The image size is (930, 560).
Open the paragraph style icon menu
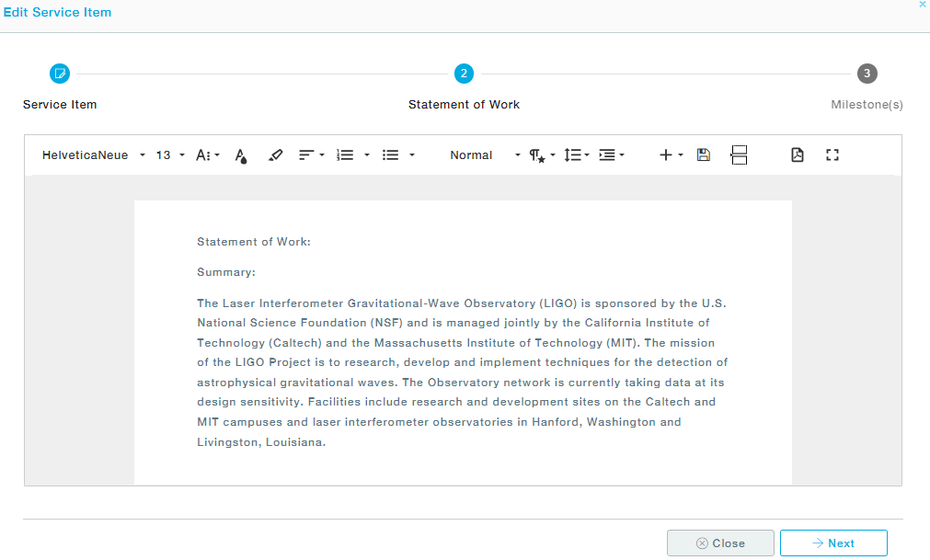(x=542, y=155)
